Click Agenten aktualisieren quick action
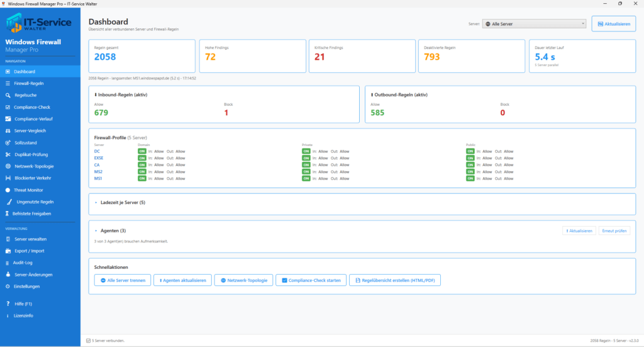Screen dimensions: 644x347 tap(183, 280)
